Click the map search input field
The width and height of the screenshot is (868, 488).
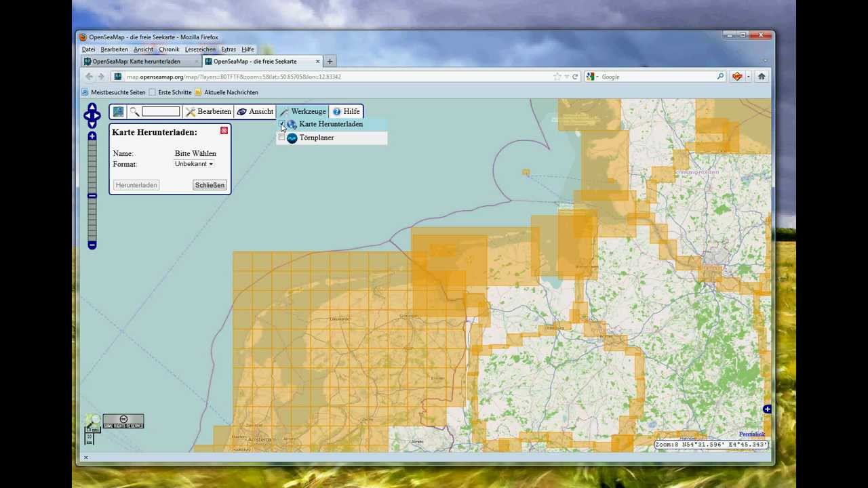pos(161,111)
